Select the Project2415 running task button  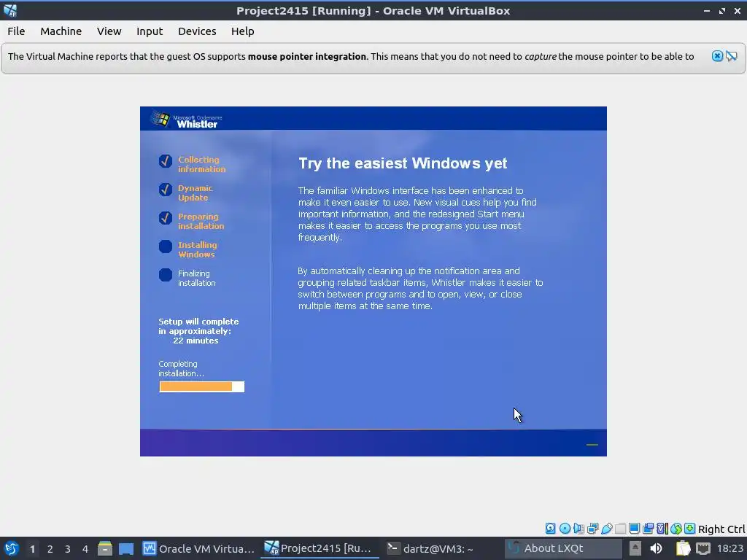click(320, 548)
